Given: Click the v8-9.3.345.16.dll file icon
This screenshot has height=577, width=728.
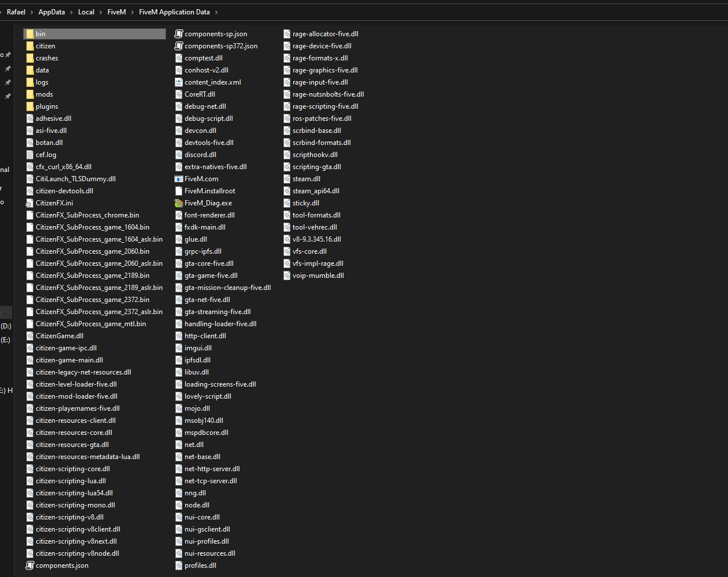Looking at the screenshot, I should pos(286,239).
